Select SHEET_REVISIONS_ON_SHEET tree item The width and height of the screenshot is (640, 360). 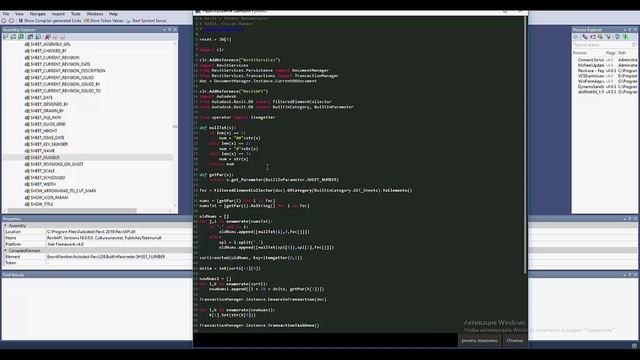coord(57,164)
